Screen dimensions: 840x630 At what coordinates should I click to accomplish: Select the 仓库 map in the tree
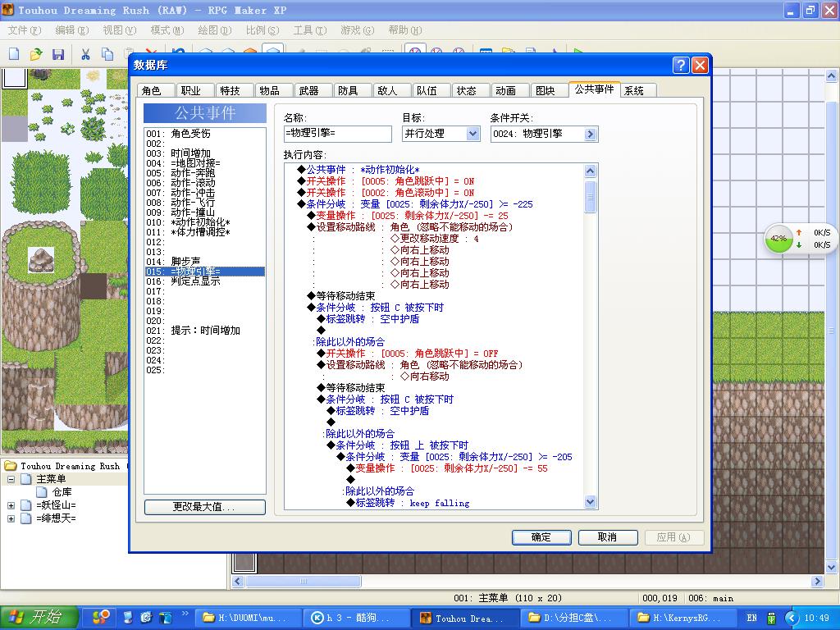click(62, 492)
